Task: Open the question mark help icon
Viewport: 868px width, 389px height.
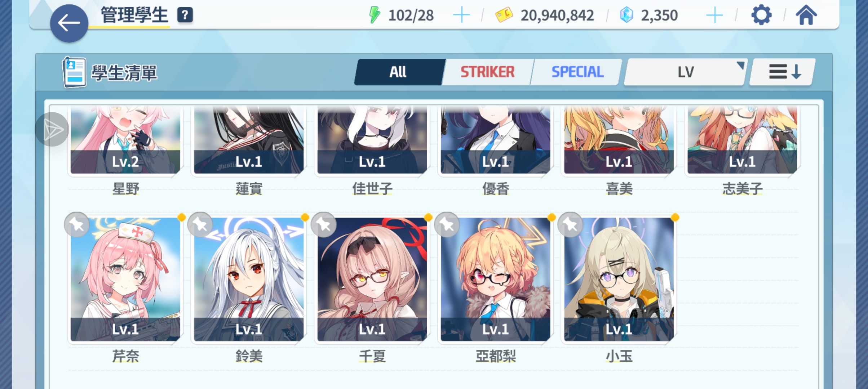Action: point(185,15)
